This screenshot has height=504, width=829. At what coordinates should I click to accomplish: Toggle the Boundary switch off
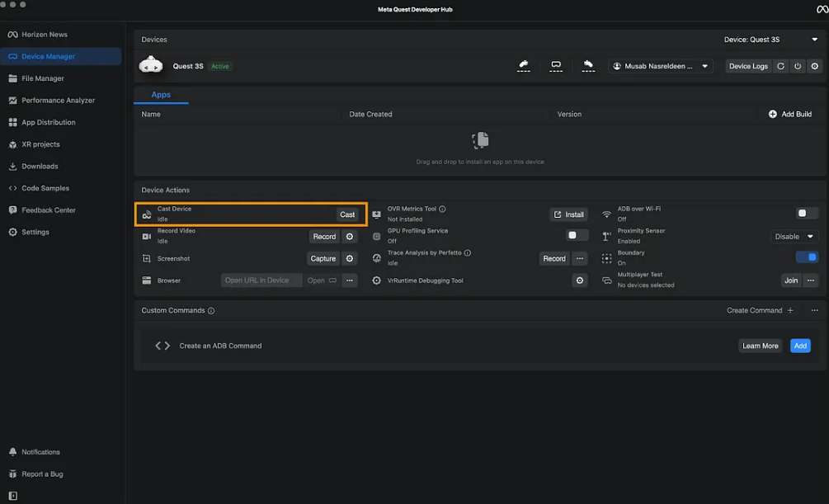[807, 258]
